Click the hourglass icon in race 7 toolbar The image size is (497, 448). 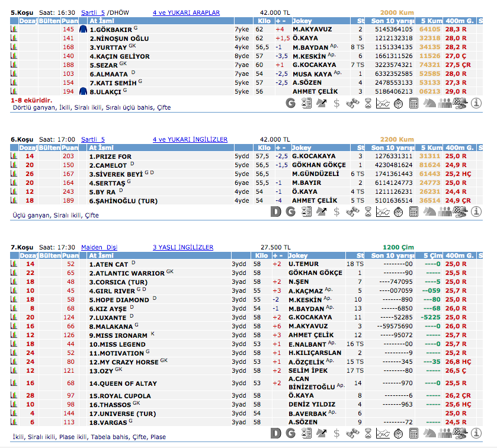coord(367,433)
